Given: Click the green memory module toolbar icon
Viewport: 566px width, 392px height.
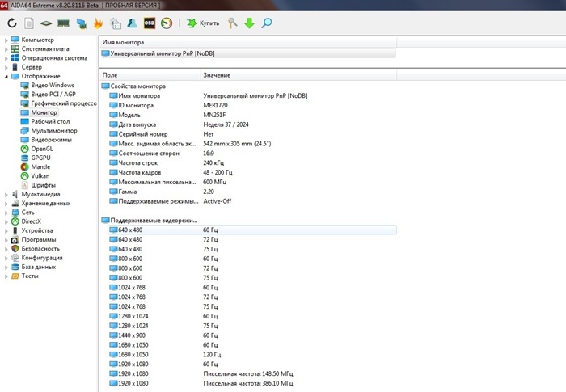Looking at the screenshot, I should tap(63, 23).
